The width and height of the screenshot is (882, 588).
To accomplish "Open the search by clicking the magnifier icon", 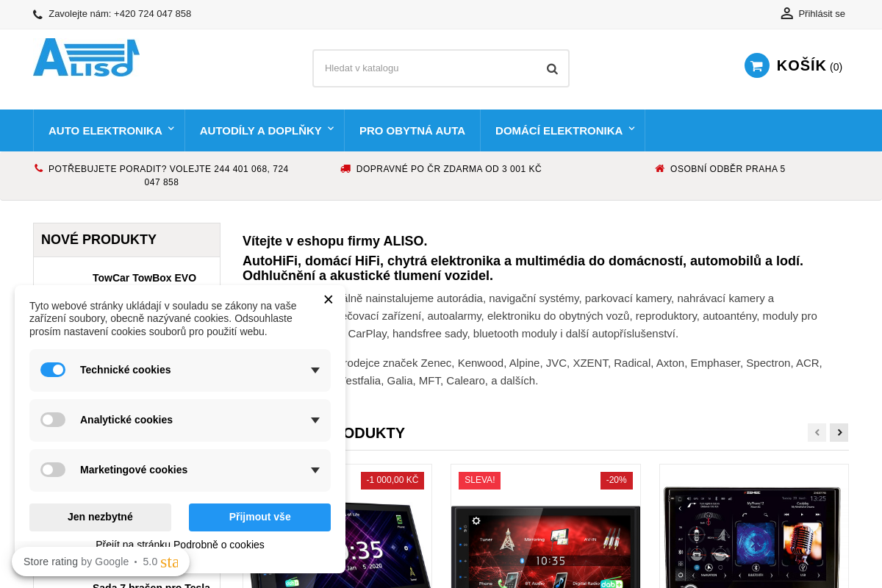I will pos(551,68).
